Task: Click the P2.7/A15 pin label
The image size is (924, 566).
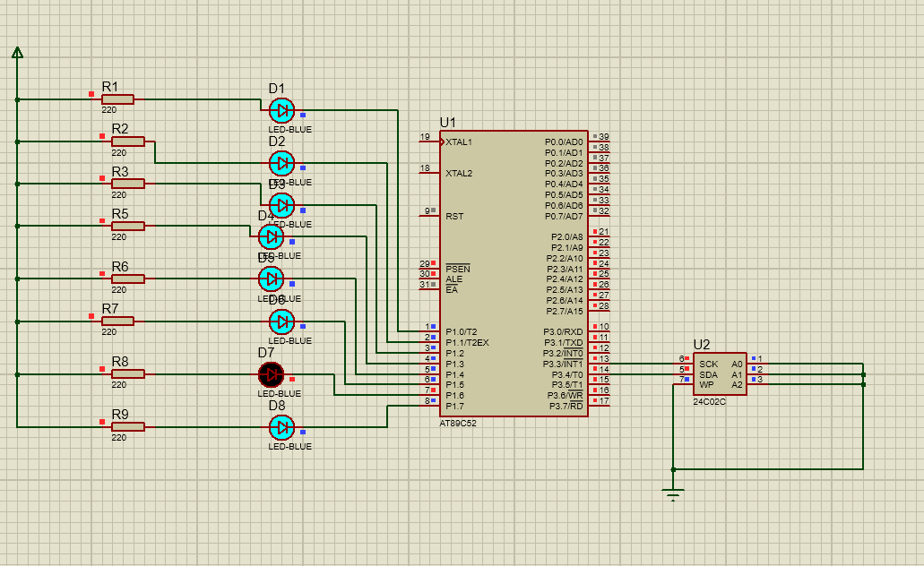Action: [x=565, y=311]
